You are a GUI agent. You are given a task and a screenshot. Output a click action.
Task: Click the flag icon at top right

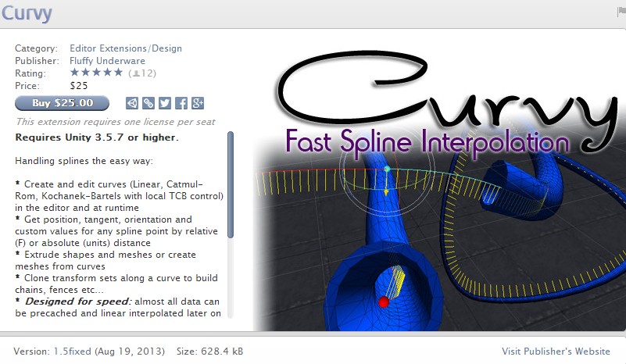[x=621, y=12]
